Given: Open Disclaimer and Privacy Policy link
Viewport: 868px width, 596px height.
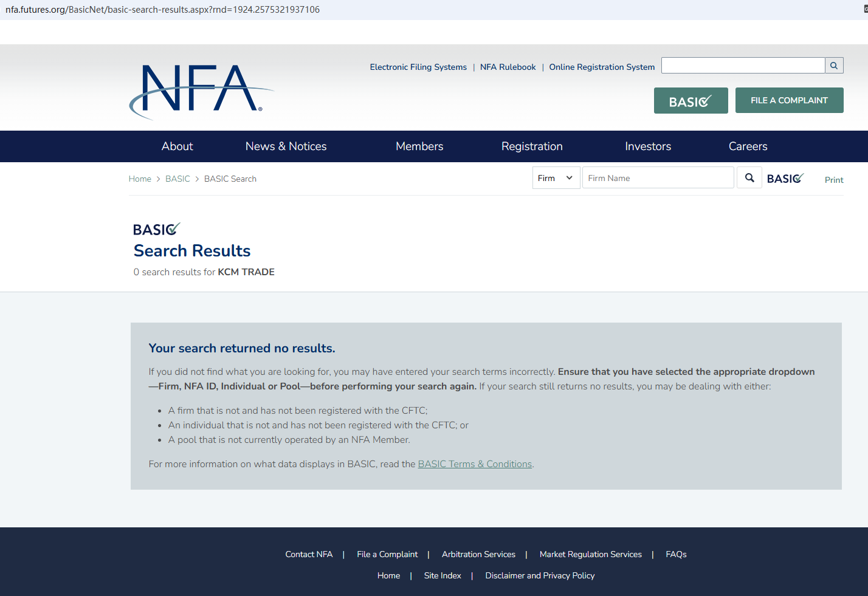Looking at the screenshot, I should click(540, 575).
